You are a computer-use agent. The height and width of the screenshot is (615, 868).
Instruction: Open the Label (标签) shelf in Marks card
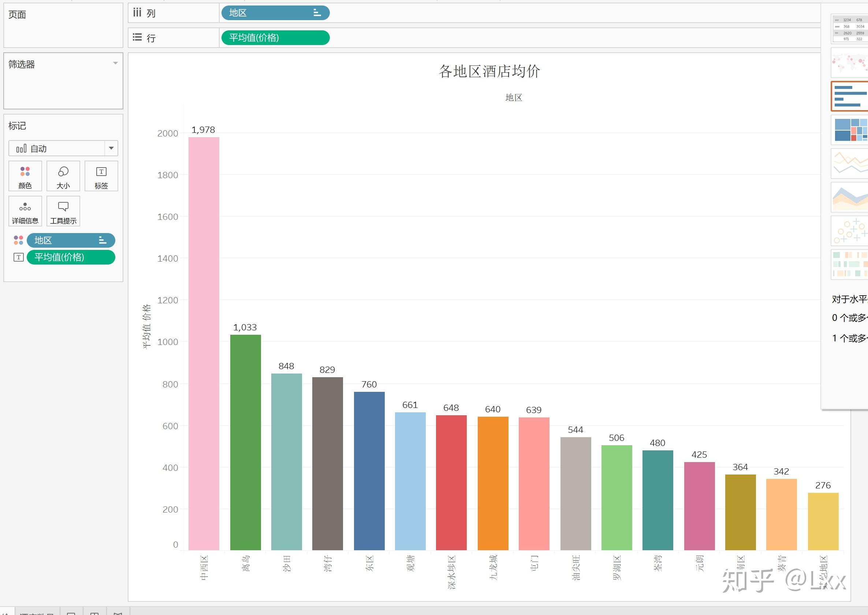click(x=101, y=176)
